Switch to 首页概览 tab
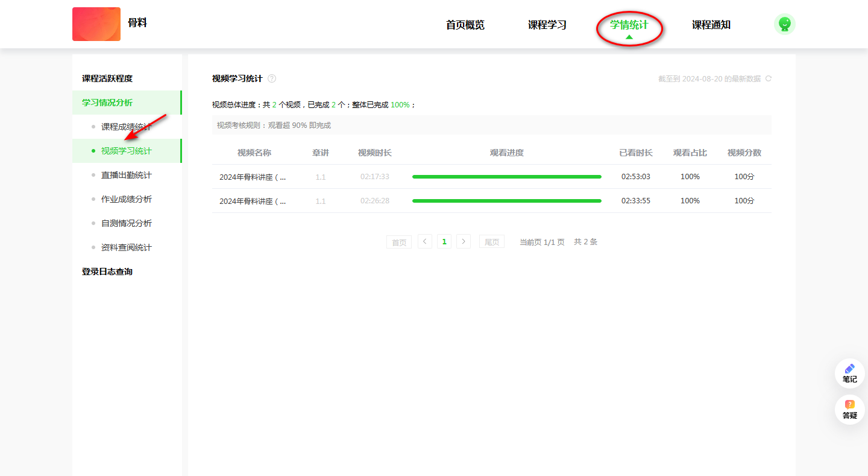Screen dimensions: 868x476 pos(465,25)
